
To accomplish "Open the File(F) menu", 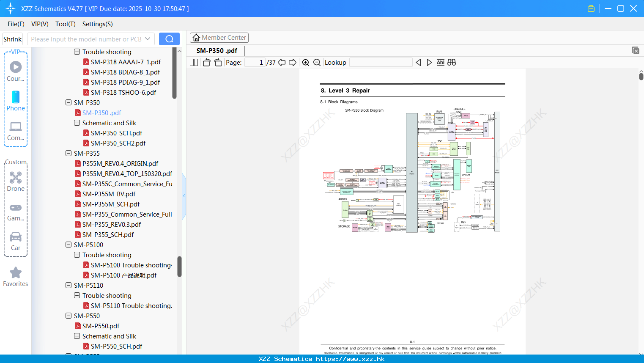I will [x=16, y=24].
